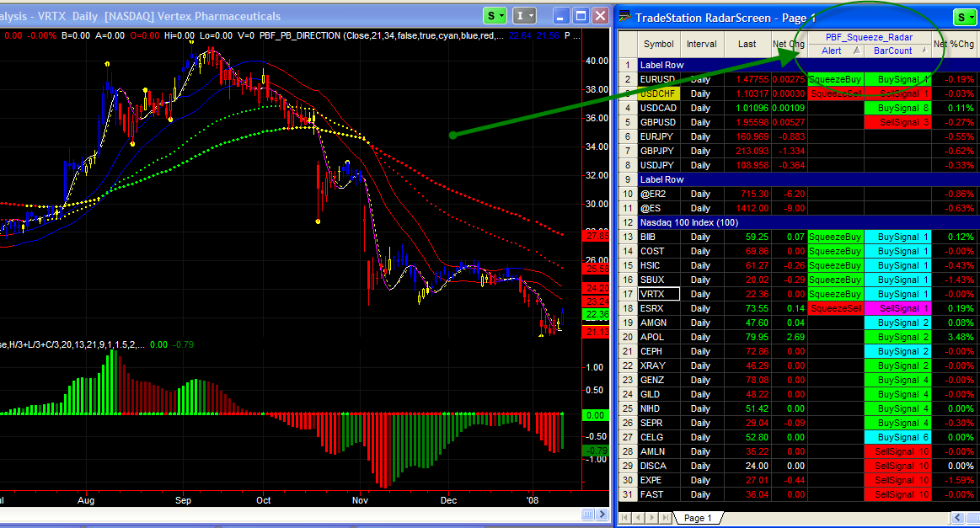Viewport: 980px width, 528px height.
Task: Click the Net %Chg column header
Action: coord(954,44)
